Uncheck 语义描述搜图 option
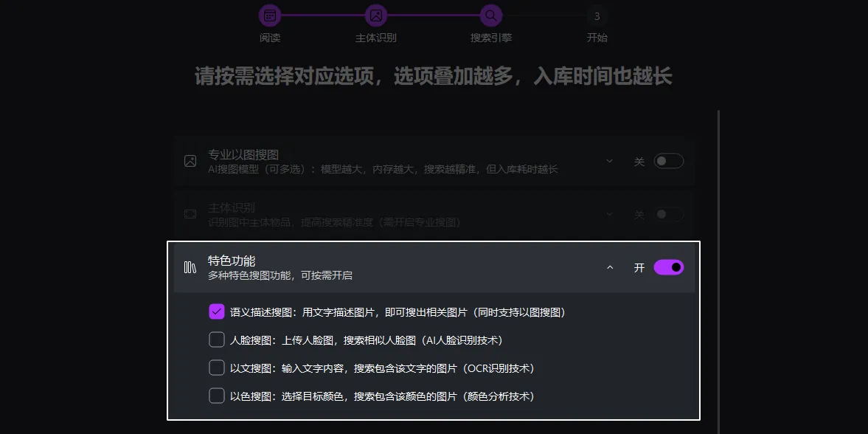This screenshot has width=868, height=434. pyautogui.click(x=216, y=311)
